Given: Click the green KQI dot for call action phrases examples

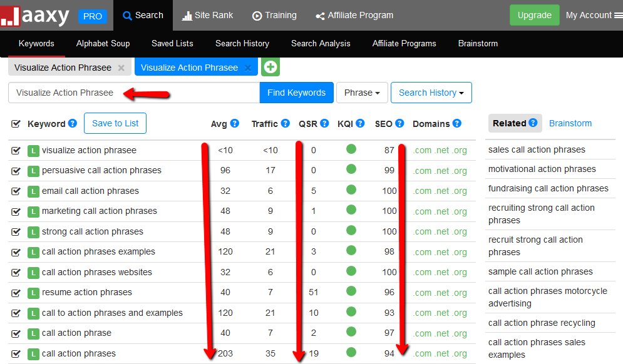Looking at the screenshot, I should click(351, 250).
